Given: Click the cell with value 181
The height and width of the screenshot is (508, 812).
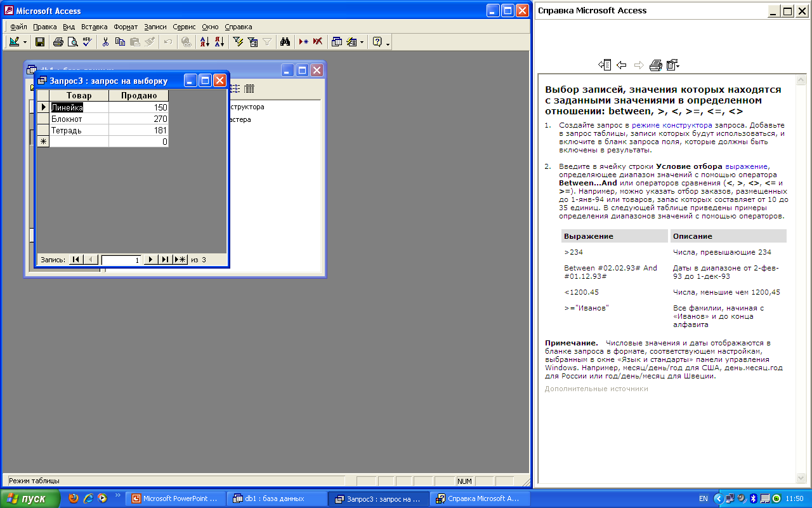Looking at the screenshot, I should tap(139, 130).
